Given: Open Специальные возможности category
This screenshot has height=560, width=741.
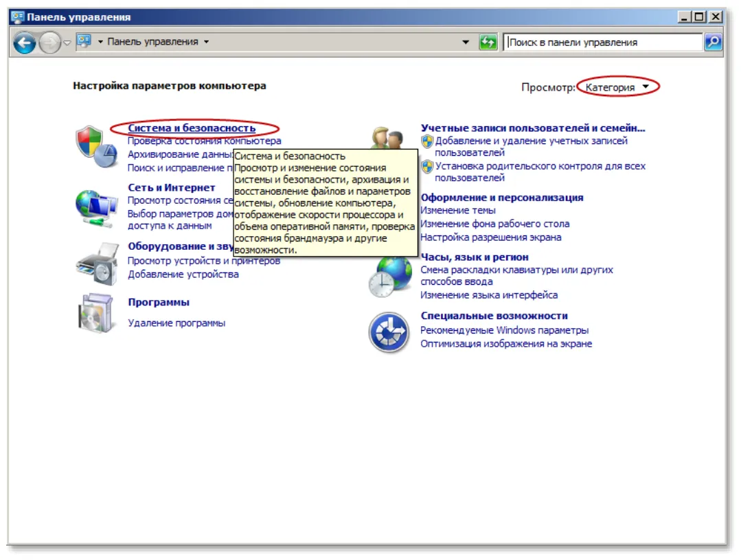Looking at the screenshot, I should coord(494,316).
